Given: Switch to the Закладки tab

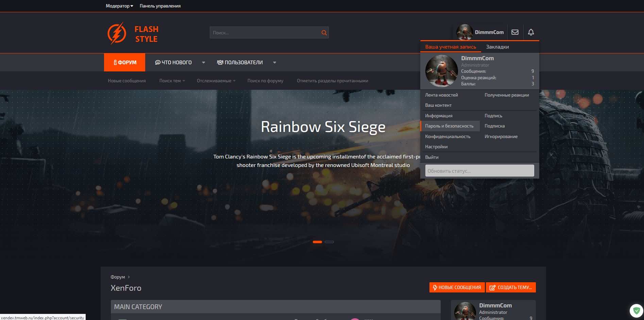Looking at the screenshot, I should tap(497, 47).
